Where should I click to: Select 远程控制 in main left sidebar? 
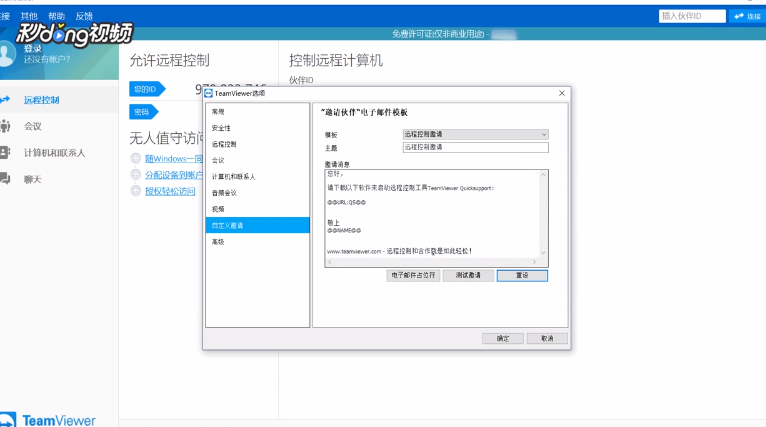(x=42, y=100)
